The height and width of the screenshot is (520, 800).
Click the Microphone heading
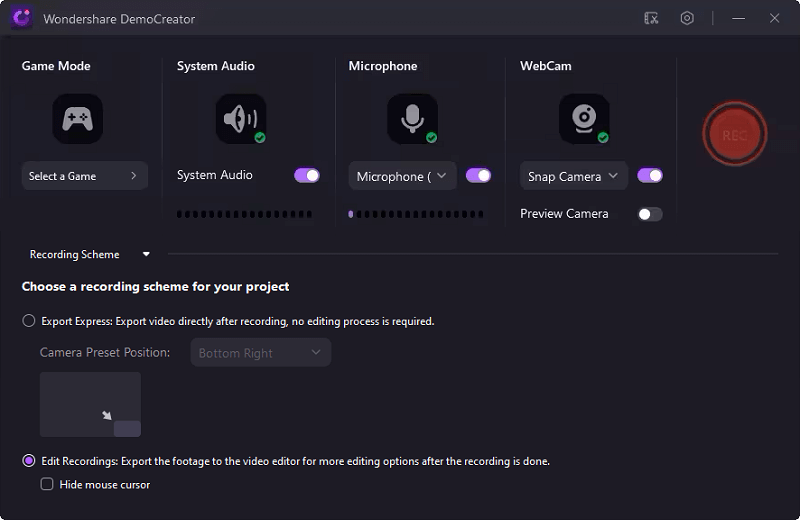pyautogui.click(x=383, y=66)
